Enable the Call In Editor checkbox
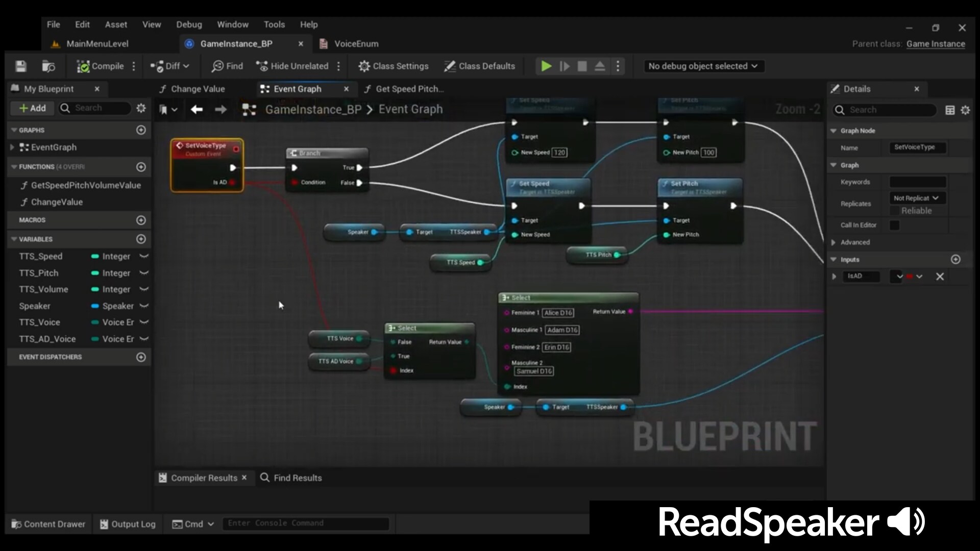 point(896,225)
